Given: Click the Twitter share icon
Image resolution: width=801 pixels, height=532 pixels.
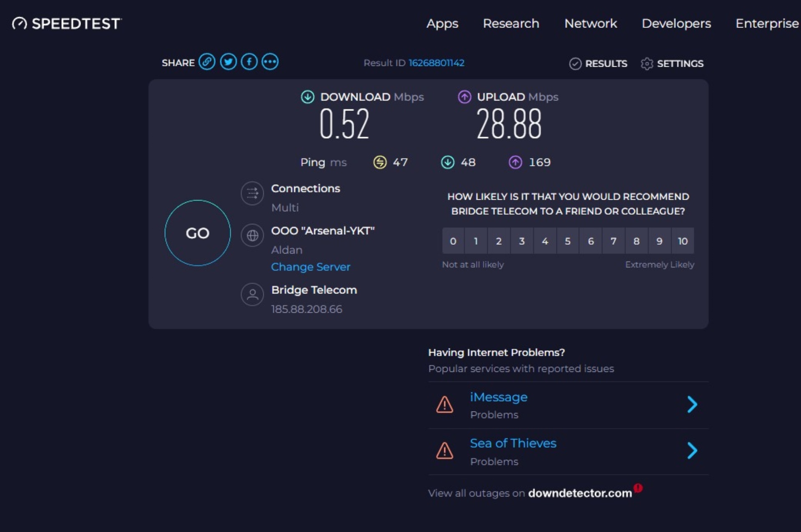Looking at the screenshot, I should point(228,62).
